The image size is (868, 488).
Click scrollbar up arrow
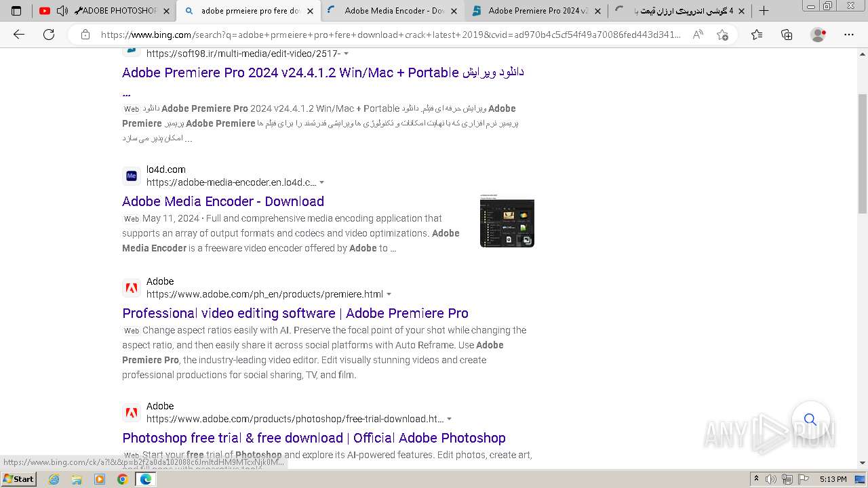pyautogui.click(x=863, y=53)
